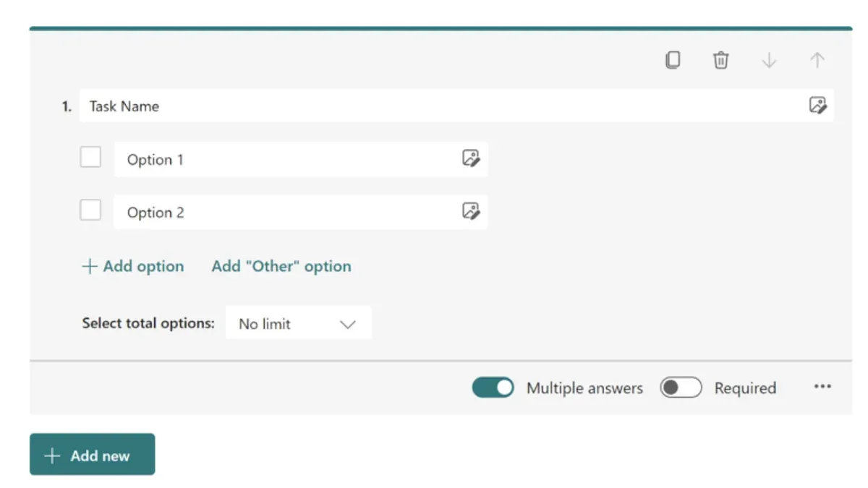Insert an image for Option 2
The width and height of the screenshot is (868, 488).
point(471,211)
